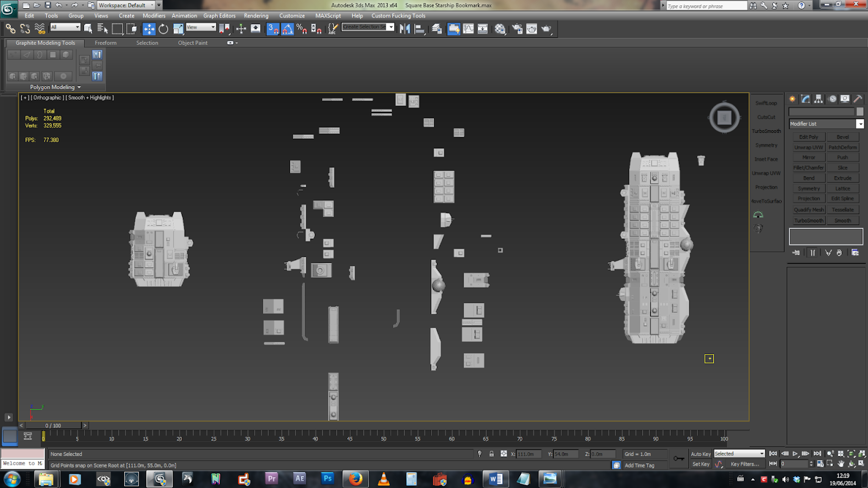
Task: Open the Material Editor
Action: 500,29
